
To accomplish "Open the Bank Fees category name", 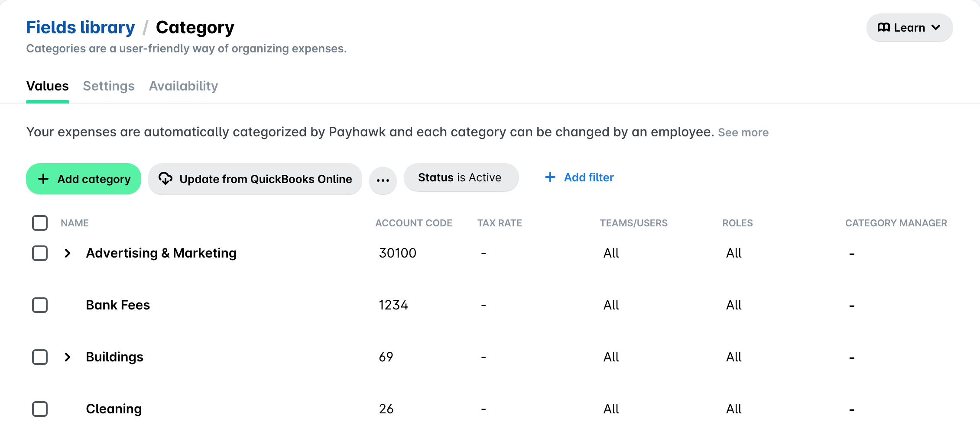I will [118, 305].
